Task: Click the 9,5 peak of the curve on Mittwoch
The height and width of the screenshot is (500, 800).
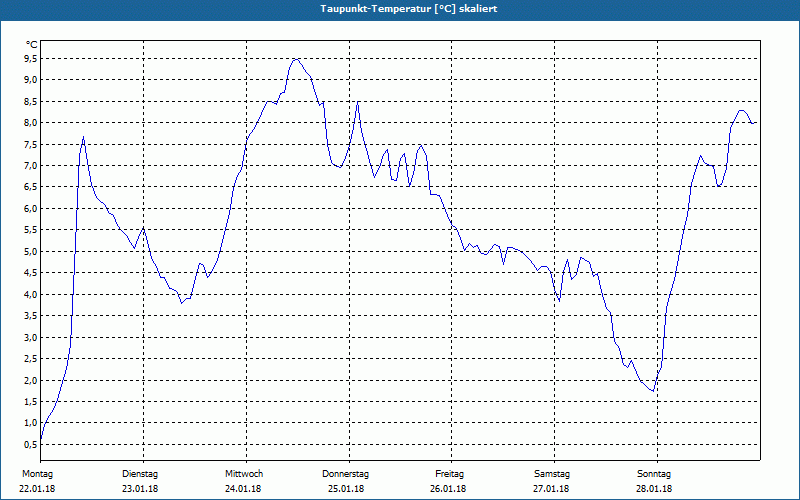Action: point(295,59)
